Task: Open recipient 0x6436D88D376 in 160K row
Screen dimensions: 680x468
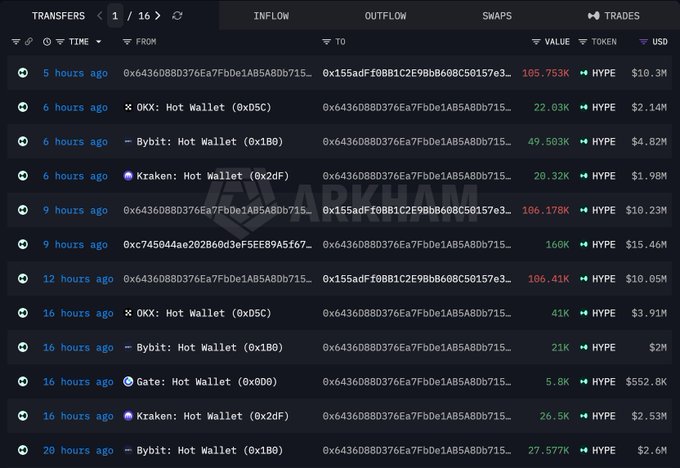Action: [417, 245]
